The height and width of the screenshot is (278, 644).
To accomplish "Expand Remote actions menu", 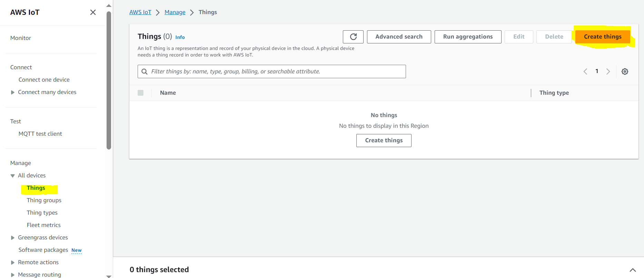I will coord(13,262).
